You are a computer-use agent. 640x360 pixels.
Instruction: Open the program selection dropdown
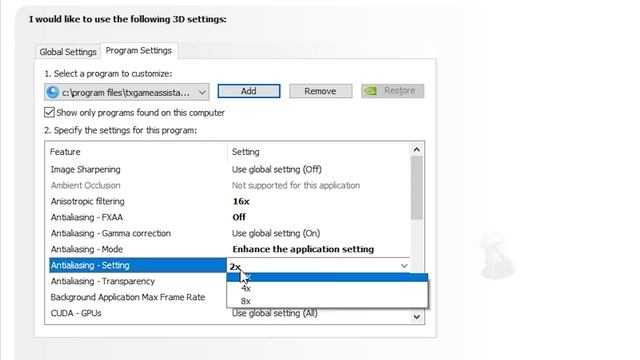tap(127, 92)
